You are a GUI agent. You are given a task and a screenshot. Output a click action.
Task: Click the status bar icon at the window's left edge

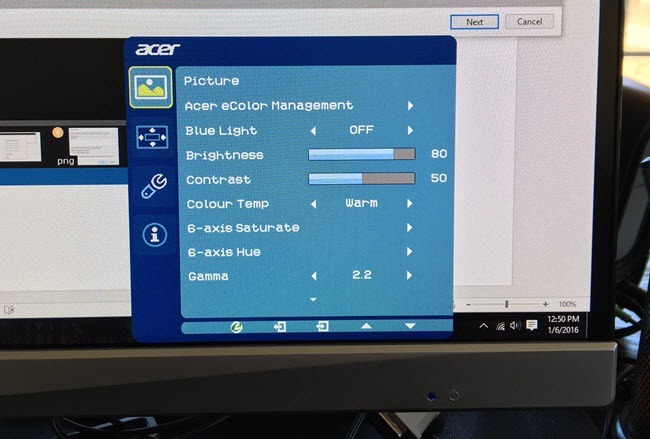pos(9,310)
